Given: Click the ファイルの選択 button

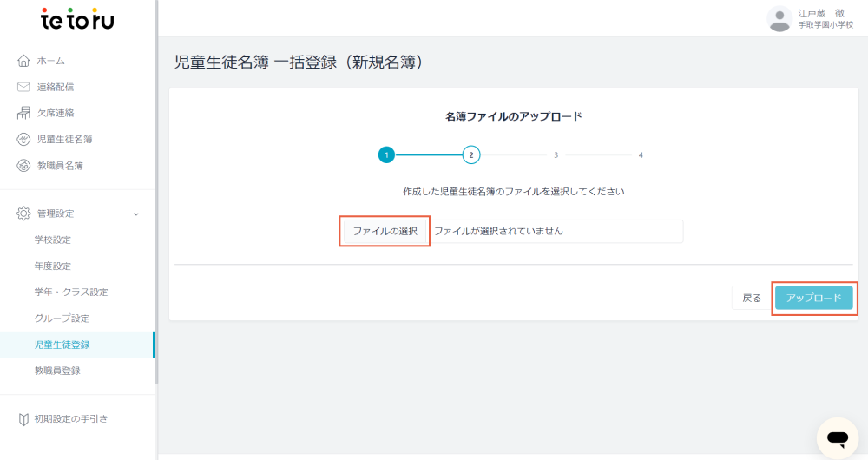Looking at the screenshot, I should click(x=385, y=232).
